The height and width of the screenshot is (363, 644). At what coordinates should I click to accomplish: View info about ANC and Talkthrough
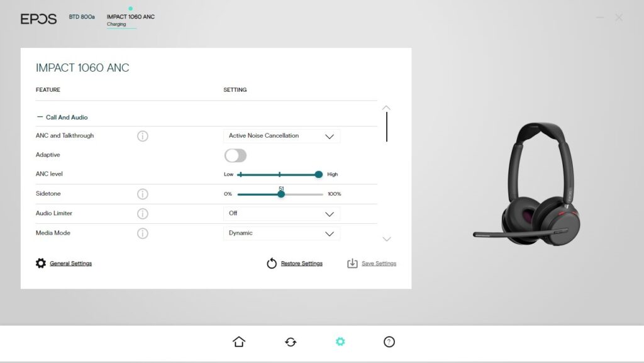(x=143, y=135)
